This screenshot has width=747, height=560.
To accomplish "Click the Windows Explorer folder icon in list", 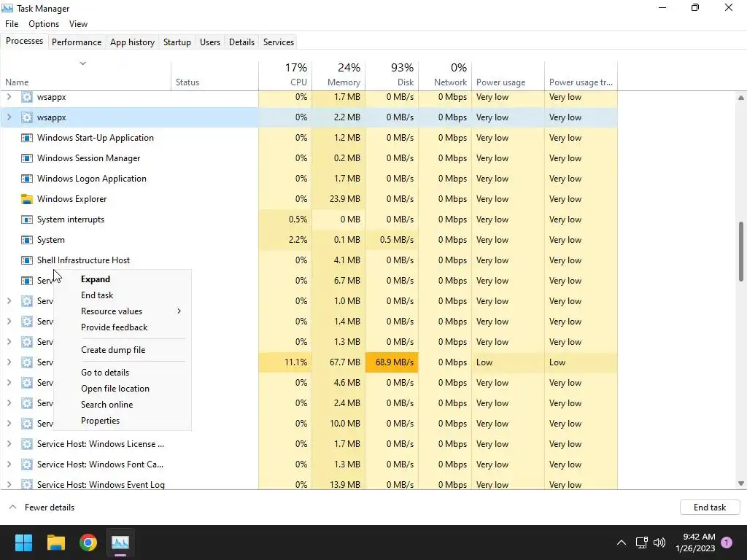I will 27,199.
